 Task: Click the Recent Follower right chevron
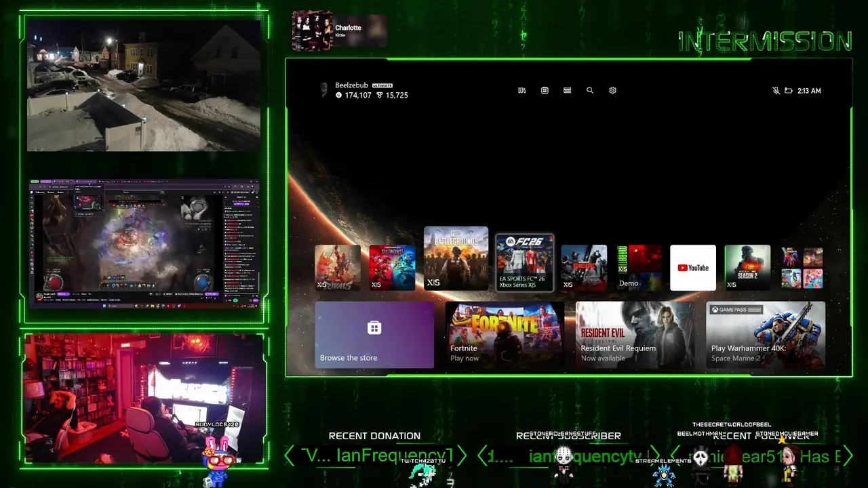(x=848, y=456)
